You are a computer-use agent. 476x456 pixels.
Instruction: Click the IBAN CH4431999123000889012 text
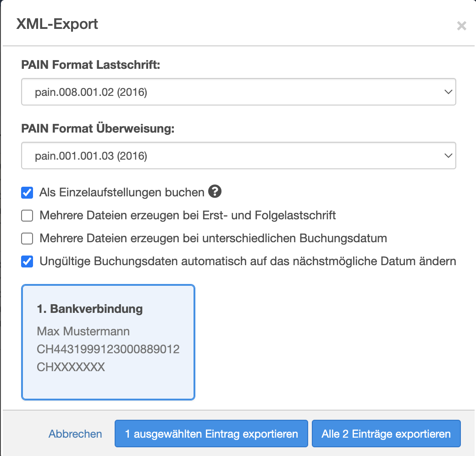click(108, 350)
